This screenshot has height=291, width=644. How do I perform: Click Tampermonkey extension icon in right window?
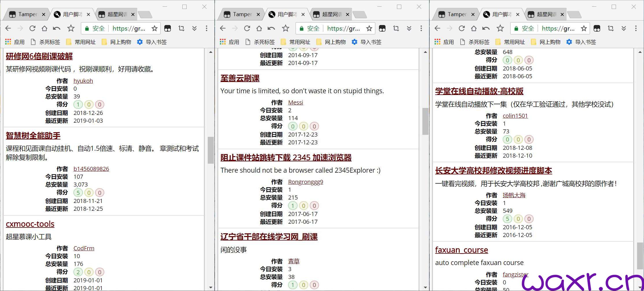tap(597, 28)
